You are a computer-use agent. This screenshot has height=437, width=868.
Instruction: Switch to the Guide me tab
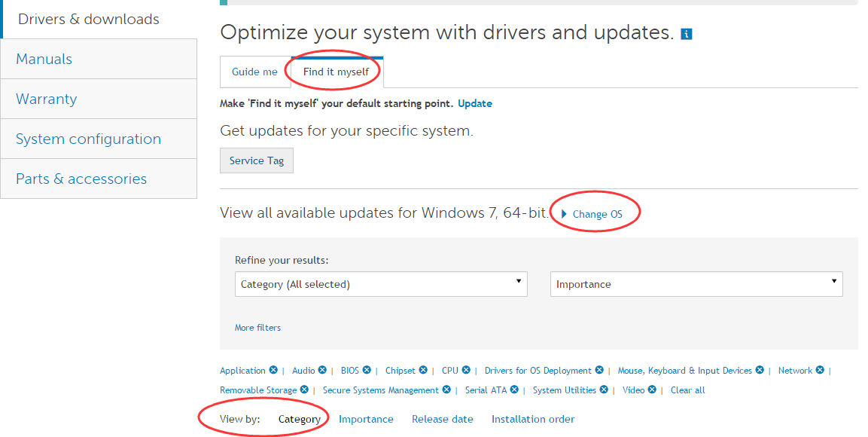point(254,72)
